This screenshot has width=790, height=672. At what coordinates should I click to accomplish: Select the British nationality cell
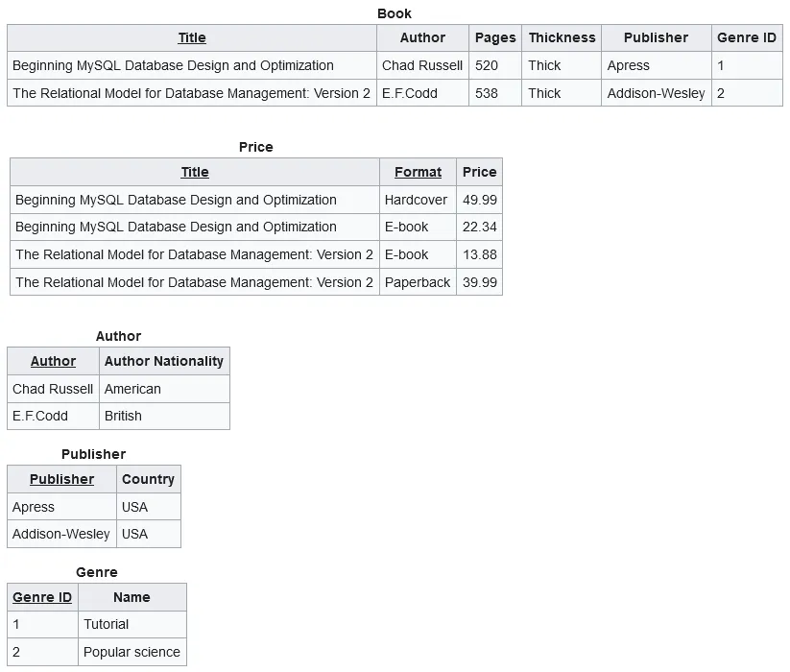tap(128, 416)
